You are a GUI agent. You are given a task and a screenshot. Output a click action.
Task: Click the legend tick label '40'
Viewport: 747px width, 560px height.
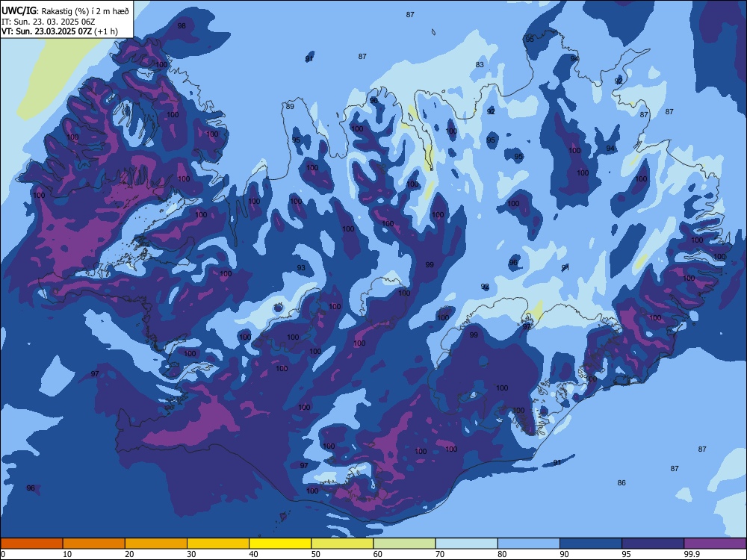coord(253,554)
